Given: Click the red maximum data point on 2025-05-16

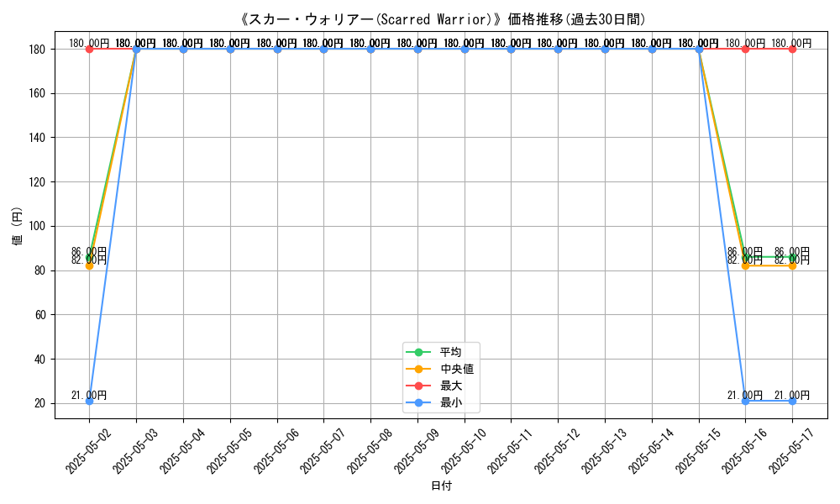Looking at the screenshot, I should (x=745, y=50).
